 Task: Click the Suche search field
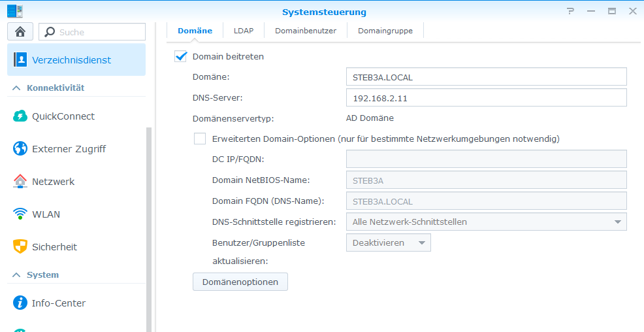click(92, 31)
